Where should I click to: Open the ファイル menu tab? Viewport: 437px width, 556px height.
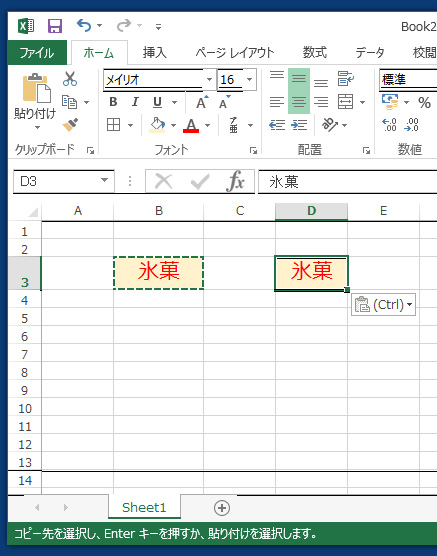click(37, 53)
